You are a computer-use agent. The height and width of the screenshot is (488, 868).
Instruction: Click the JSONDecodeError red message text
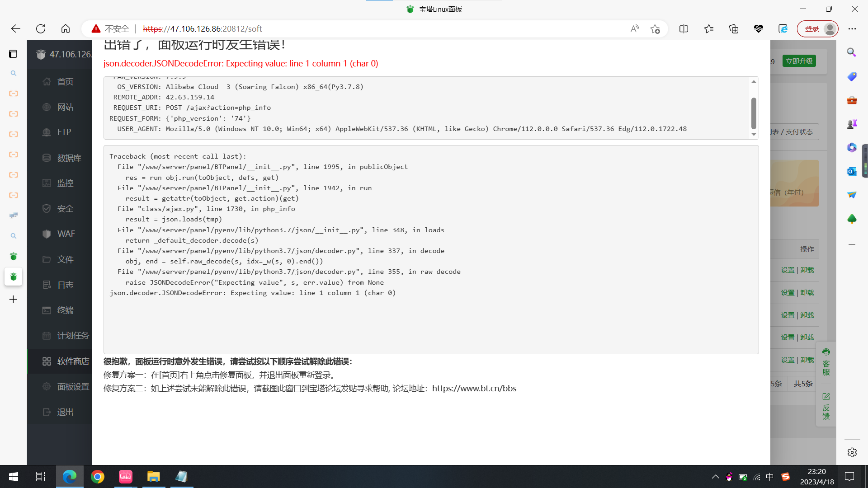click(x=241, y=64)
